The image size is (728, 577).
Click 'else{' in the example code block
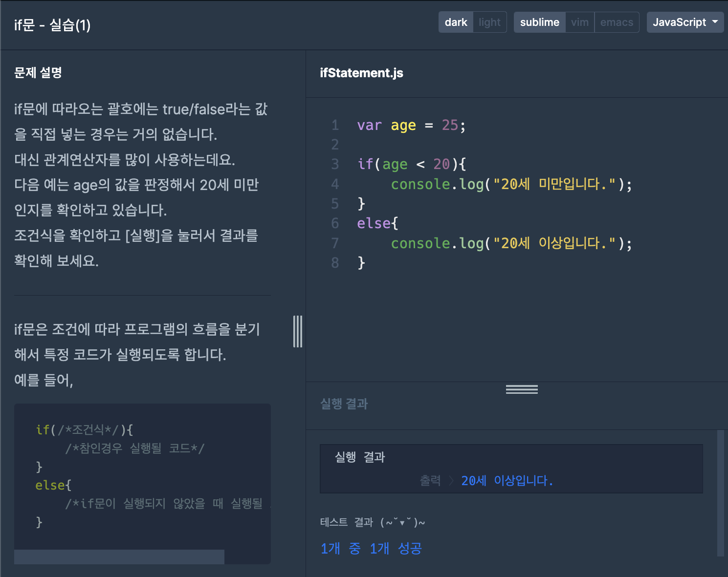53,485
